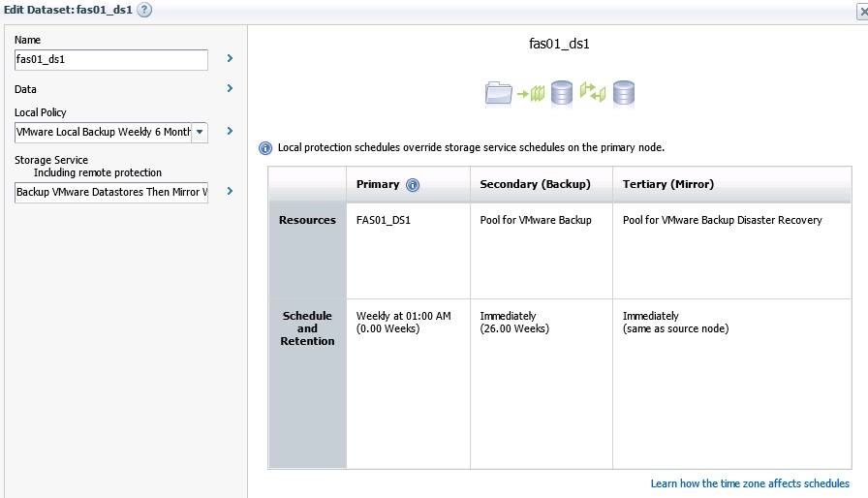Click the tertiary mirror database icon
The width and height of the screenshot is (868, 498).
pos(623,93)
